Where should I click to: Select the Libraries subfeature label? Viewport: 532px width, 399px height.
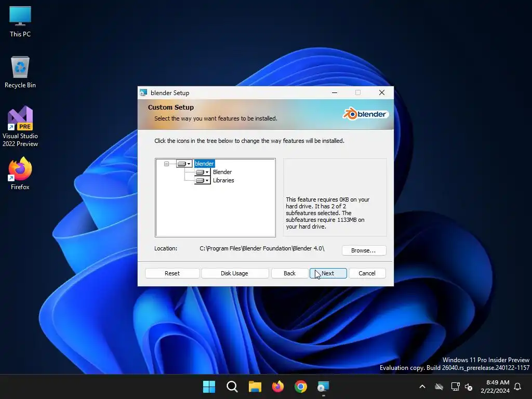click(x=223, y=180)
